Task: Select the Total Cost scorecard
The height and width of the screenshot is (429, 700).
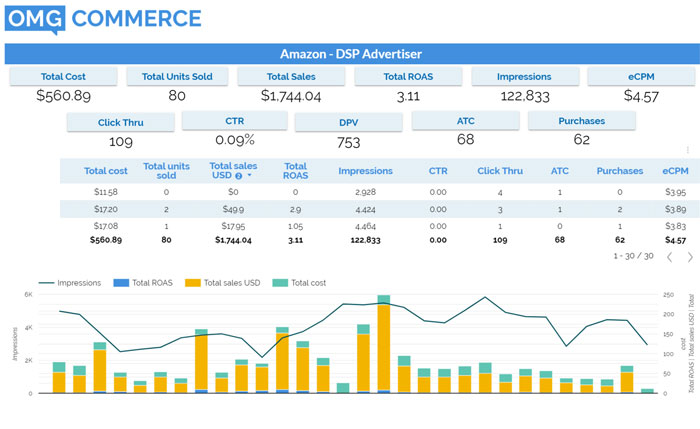Action: tap(63, 76)
